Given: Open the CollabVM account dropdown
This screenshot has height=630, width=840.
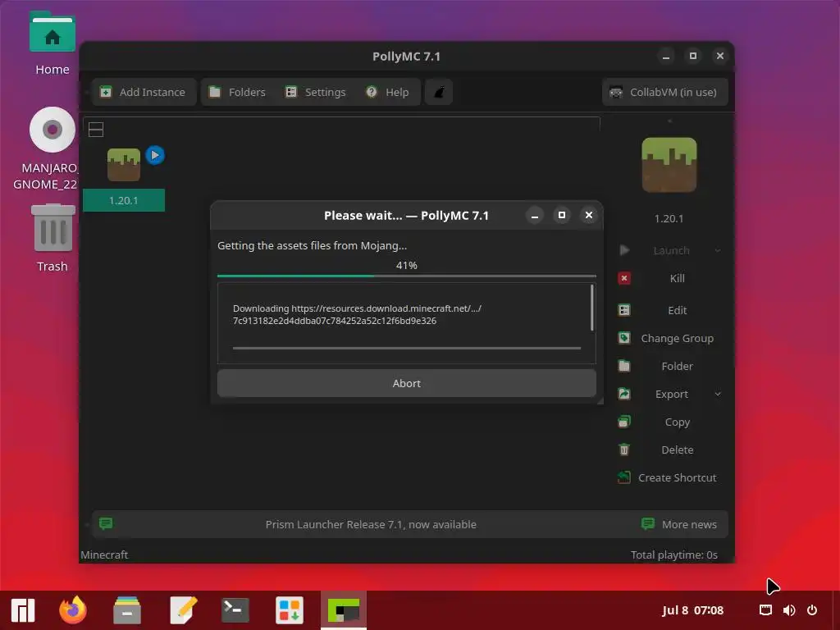Looking at the screenshot, I should tap(664, 92).
